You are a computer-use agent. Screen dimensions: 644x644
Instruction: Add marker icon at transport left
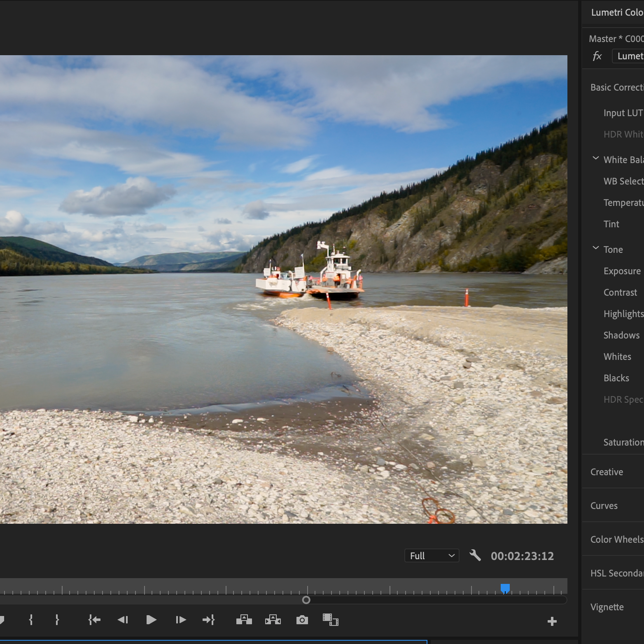pyautogui.click(x=2, y=620)
